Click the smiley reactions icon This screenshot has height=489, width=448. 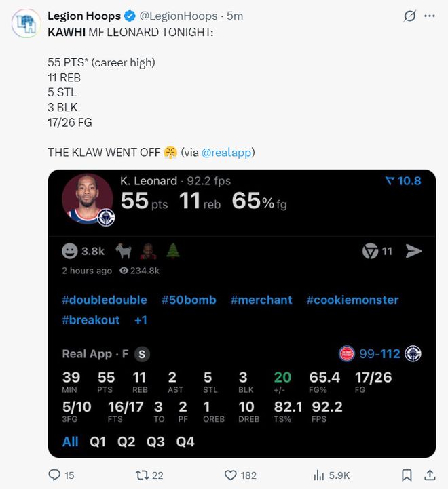[x=69, y=252]
